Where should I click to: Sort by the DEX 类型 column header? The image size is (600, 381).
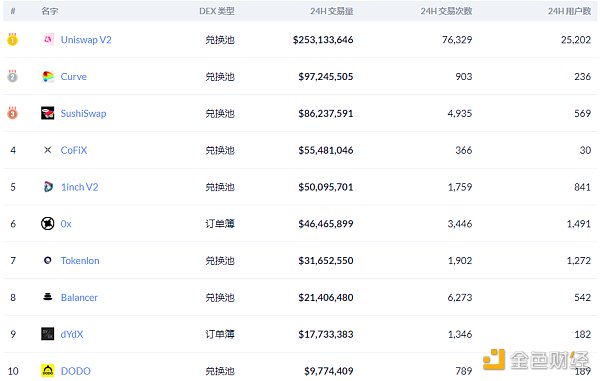[x=217, y=11]
